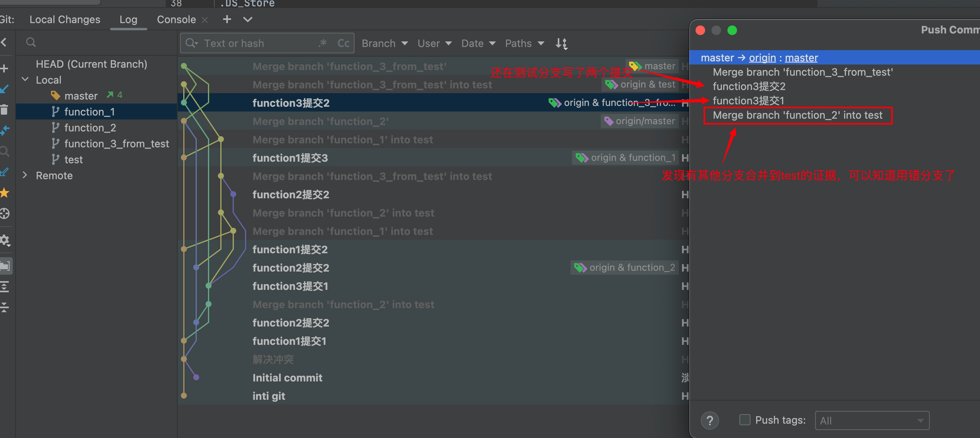The image size is (980, 438).
Task: Click the New Branch plus icon in the sidebar
Action: 4,68
